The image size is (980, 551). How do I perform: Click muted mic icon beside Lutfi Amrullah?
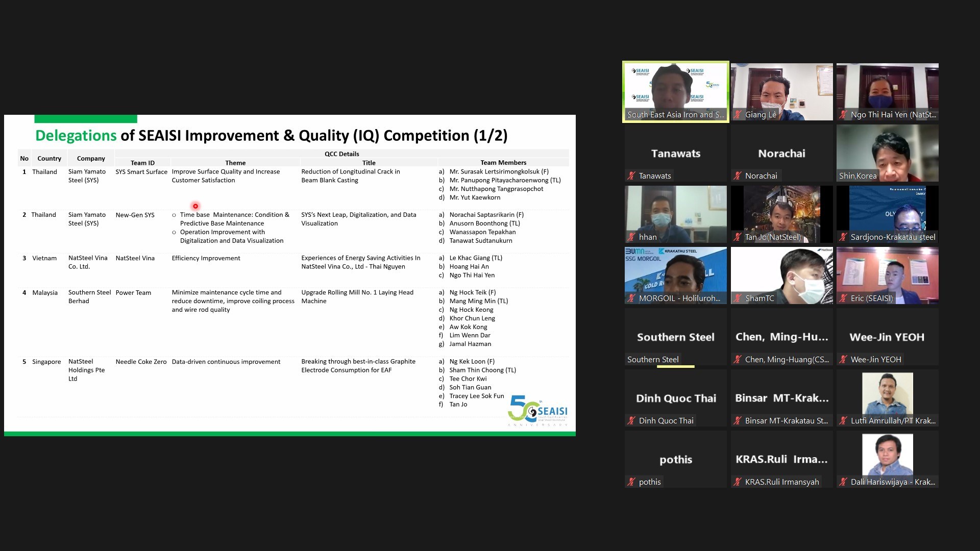(843, 421)
